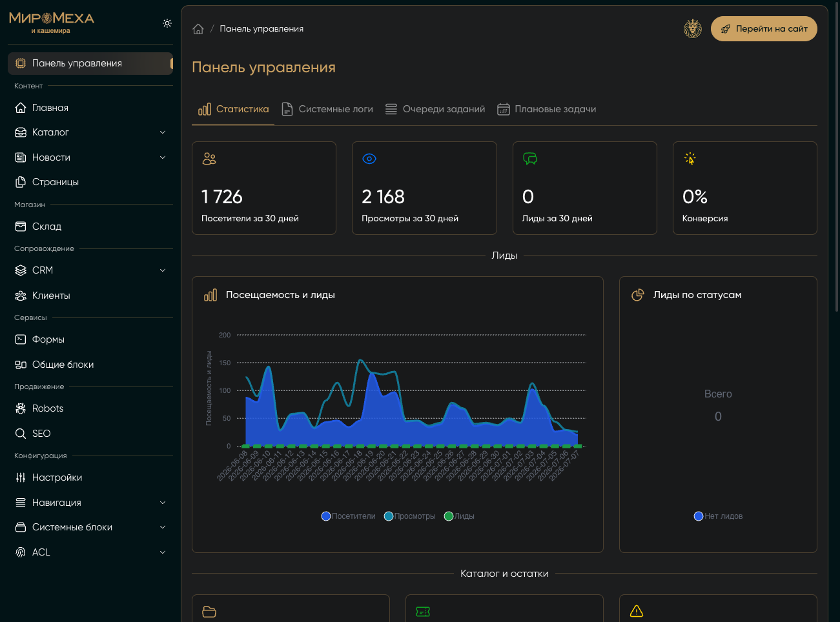Open Общие блоки sidebar item
The image size is (840, 622).
pyautogui.click(x=90, y=365)
